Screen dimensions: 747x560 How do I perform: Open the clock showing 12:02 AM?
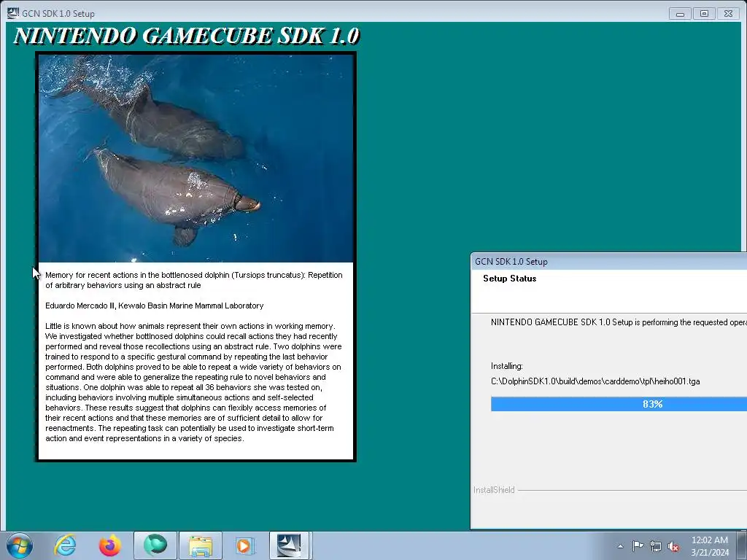pos(709,540)
